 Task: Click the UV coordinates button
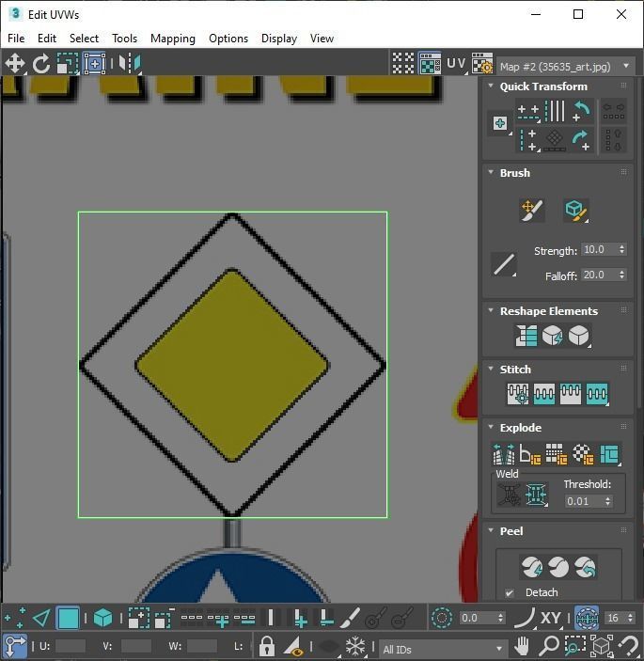457,63
